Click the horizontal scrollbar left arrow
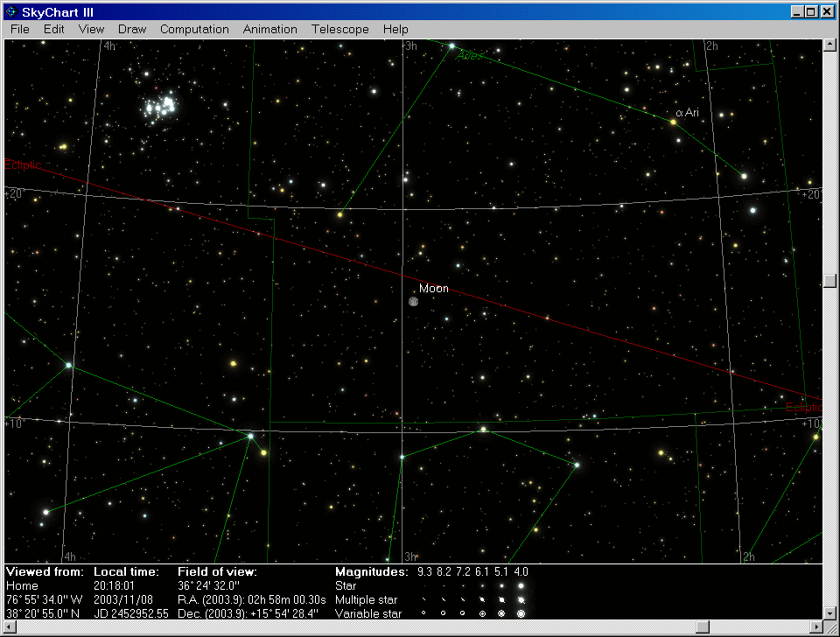 [x=10, y=626]
